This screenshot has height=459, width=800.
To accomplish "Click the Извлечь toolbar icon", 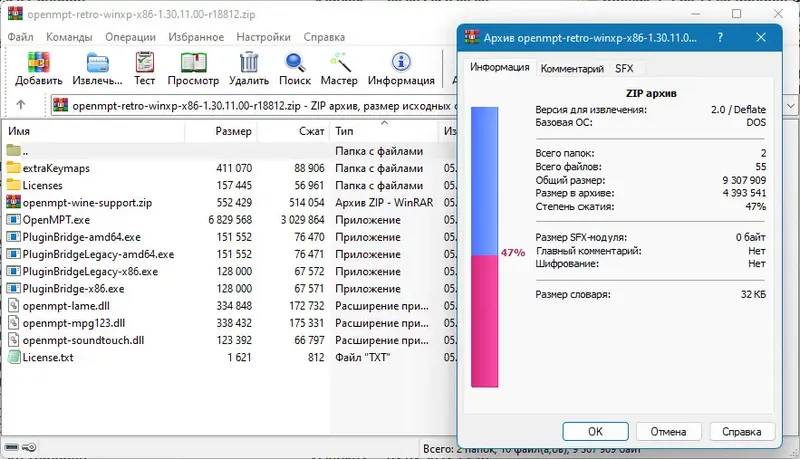I will 97,63.
